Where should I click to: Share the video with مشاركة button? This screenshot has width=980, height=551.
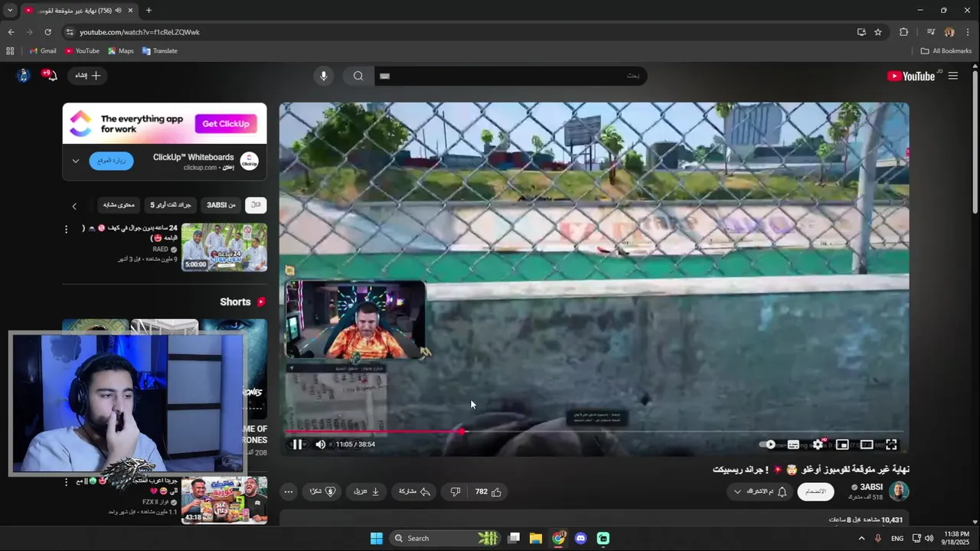pos(414,491)
